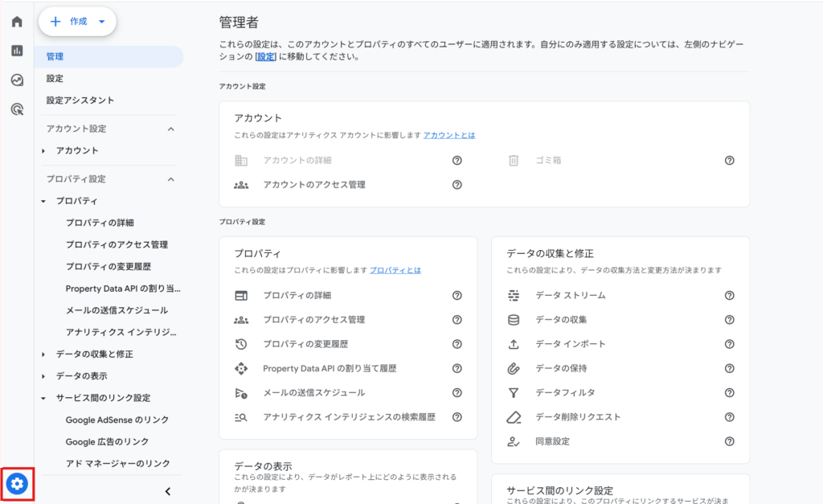Viewport: 823px width, 504px height.
Task: Collapse the sidebar with the left arrow
Action: [167, 491]
